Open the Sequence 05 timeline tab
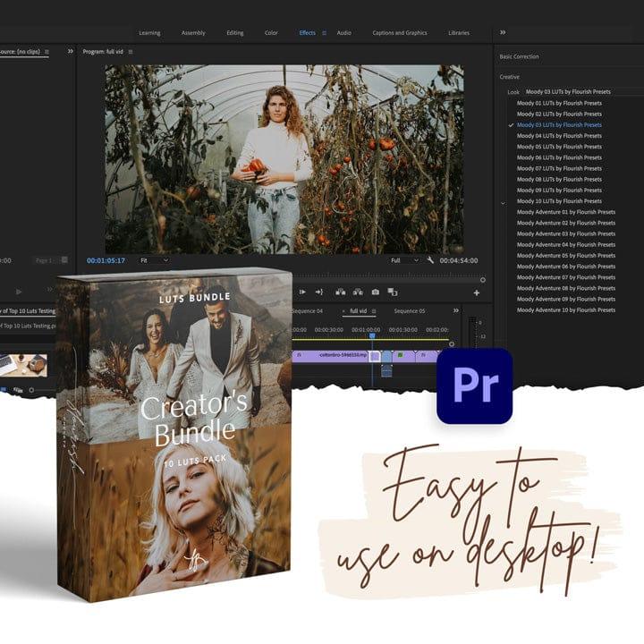This screenshot has height=644, width=644. coord(410,311)
